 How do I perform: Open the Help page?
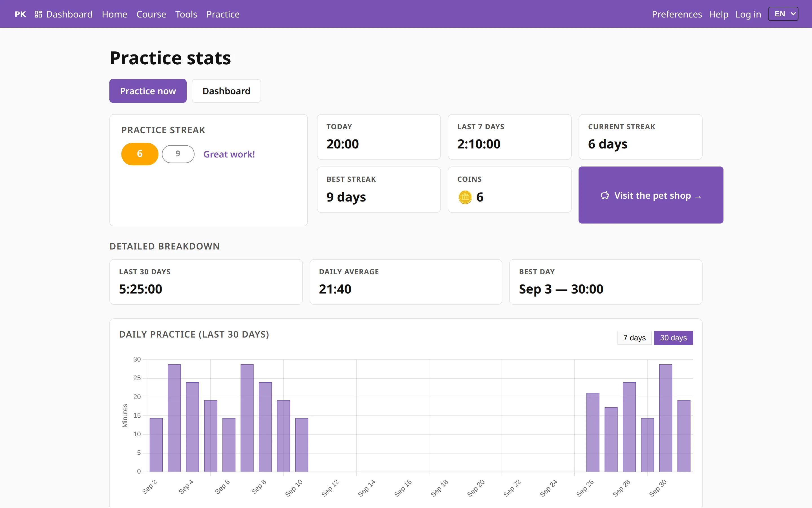(718, 14)
